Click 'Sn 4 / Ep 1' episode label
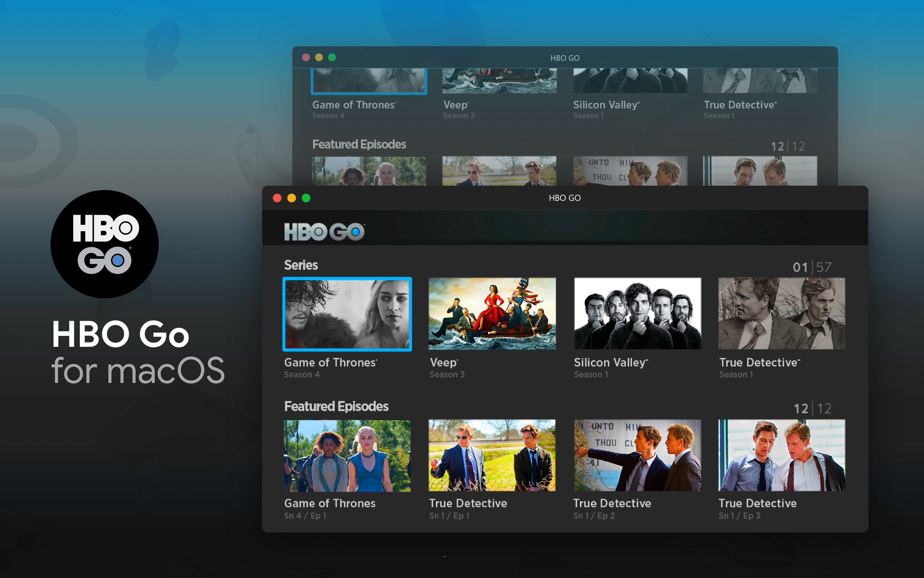Screen dimensions: 924x578 [305, 516]
